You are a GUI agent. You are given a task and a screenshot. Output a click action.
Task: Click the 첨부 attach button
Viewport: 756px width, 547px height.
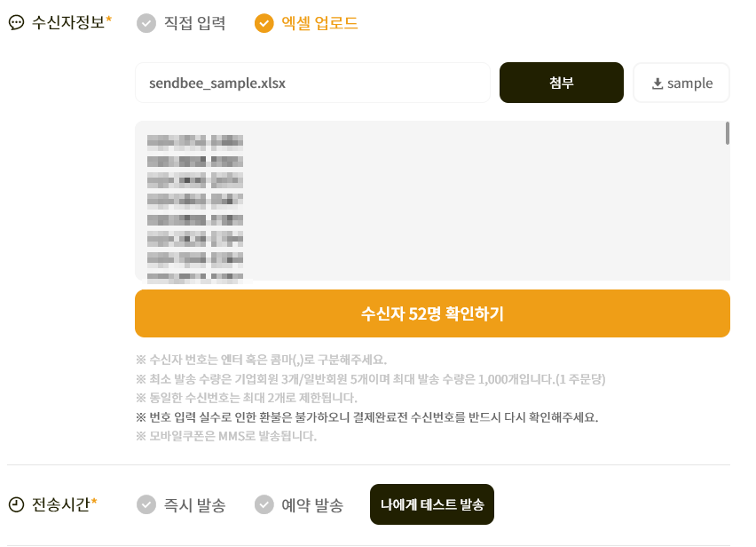[x=561, y=82]
